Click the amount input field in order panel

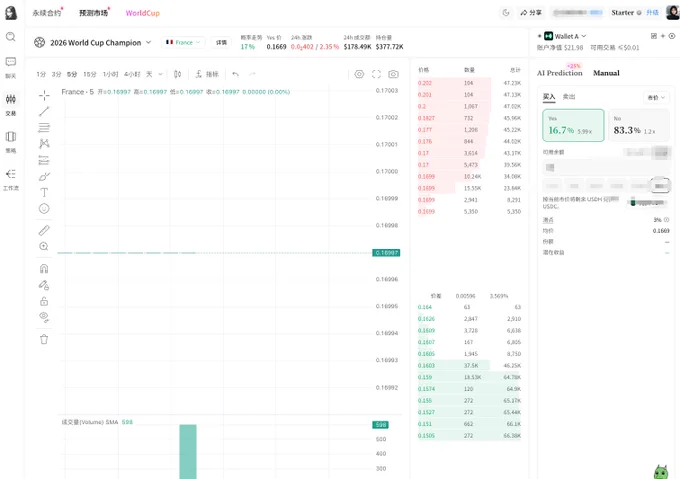click(x=606, y=167)
